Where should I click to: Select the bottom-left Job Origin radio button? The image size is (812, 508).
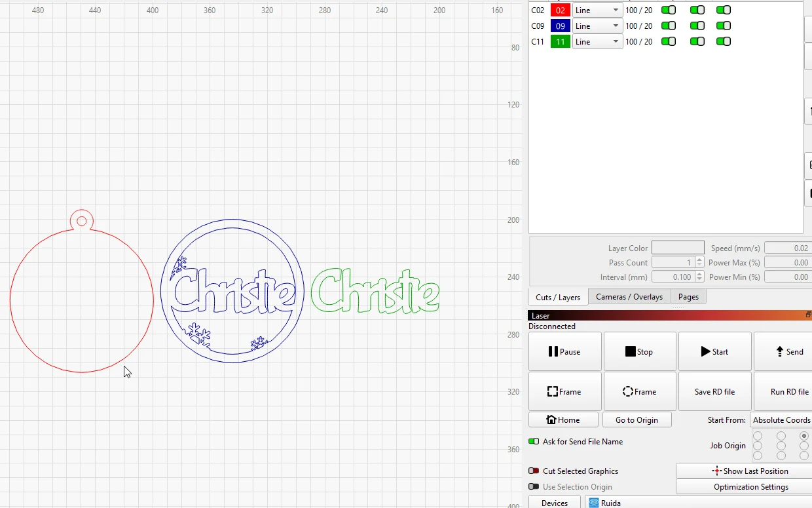pos(758,456)
